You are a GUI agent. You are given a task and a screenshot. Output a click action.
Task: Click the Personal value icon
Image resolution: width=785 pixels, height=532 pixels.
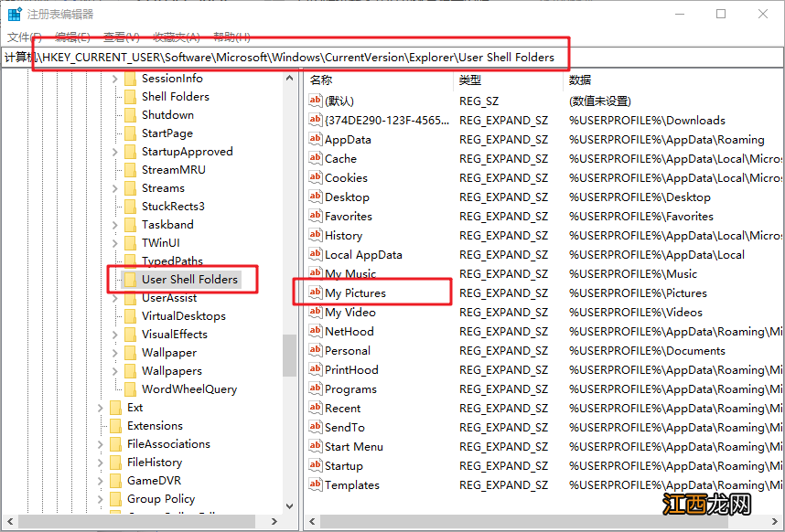point(315,350)
